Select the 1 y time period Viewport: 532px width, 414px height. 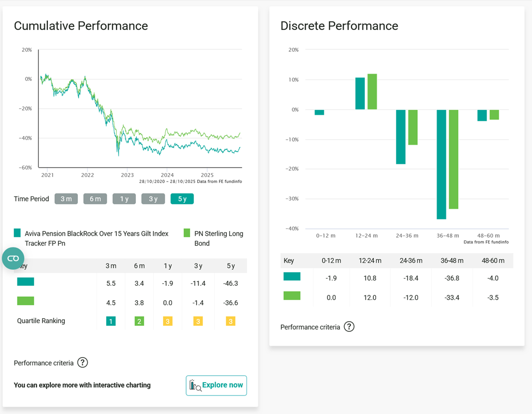(x=124, y=199)
